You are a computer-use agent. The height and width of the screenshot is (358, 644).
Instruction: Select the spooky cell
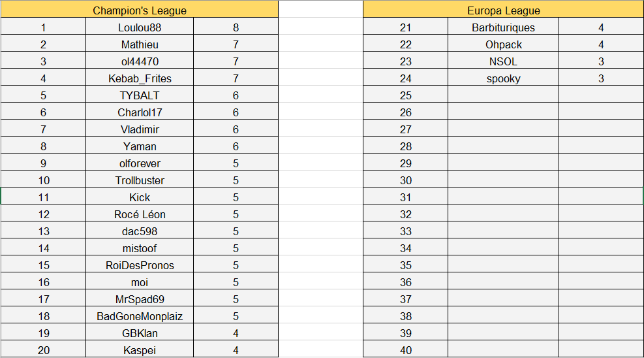(x=503, y=78)
